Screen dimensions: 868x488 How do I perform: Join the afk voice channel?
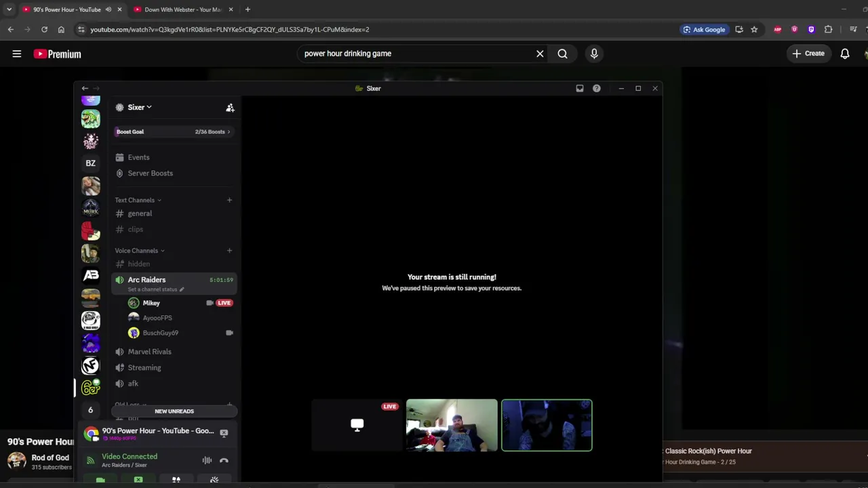174,384
